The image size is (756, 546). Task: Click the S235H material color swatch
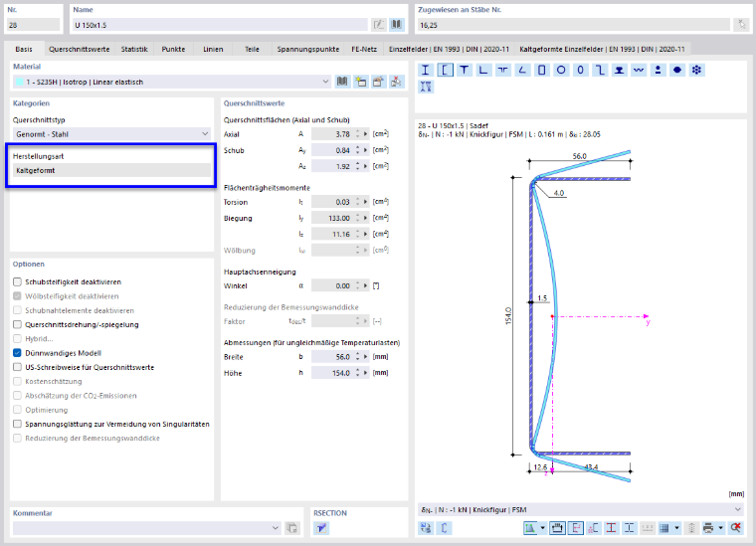point(19,82)
